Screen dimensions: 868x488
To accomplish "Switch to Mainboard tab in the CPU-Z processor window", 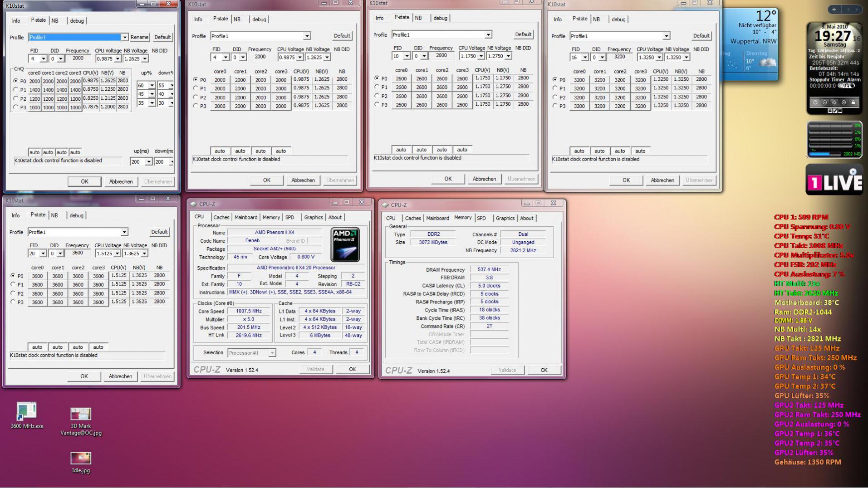I will pos(246,217).
